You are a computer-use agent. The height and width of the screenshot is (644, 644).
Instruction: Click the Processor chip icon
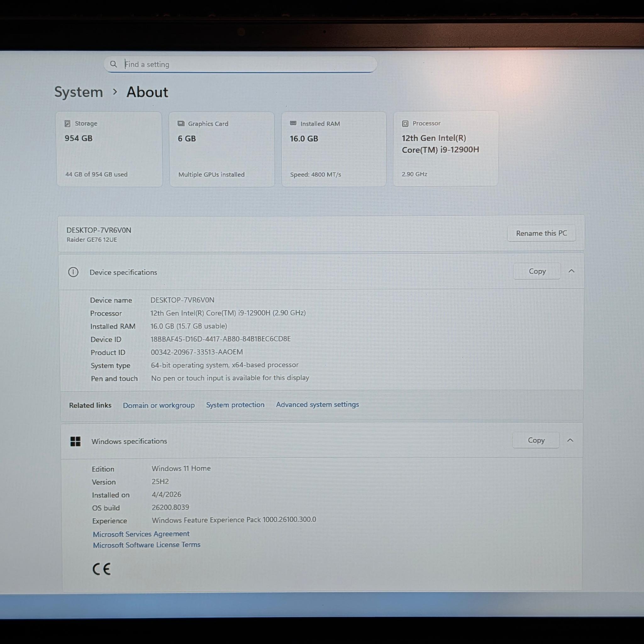(405, 124)
